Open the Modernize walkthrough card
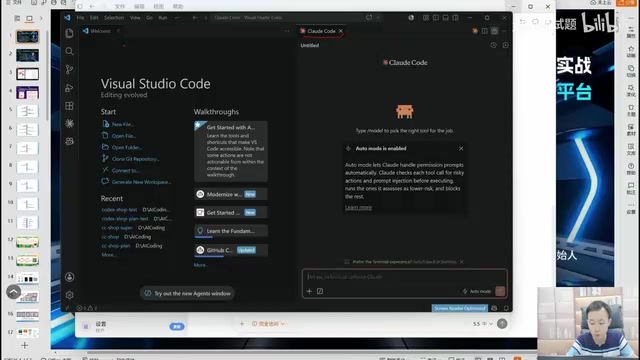 coord(231,194)
